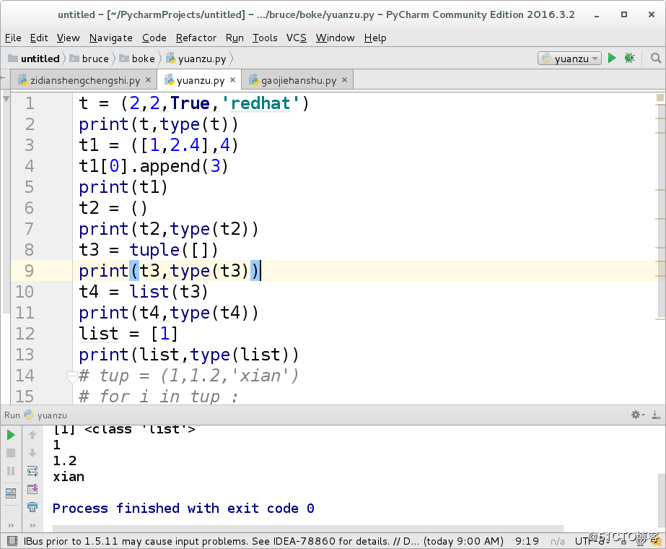The height and width of the screenshot is (549, 666).
Task: Open the Run menu
Action: 234,38
